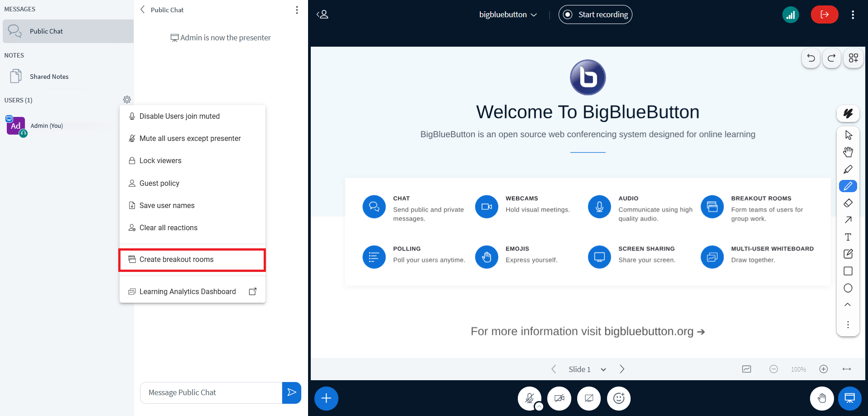Select the Highlighter tool
This screenshot has height=416, width=868.
pyautogui.click(x=848, y=169)
